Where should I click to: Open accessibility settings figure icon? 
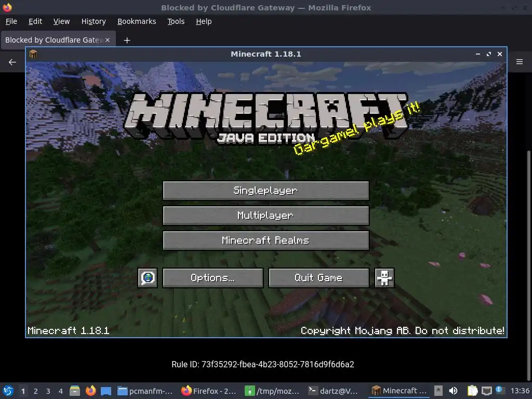pyautogui.click(x=384, y=278)
